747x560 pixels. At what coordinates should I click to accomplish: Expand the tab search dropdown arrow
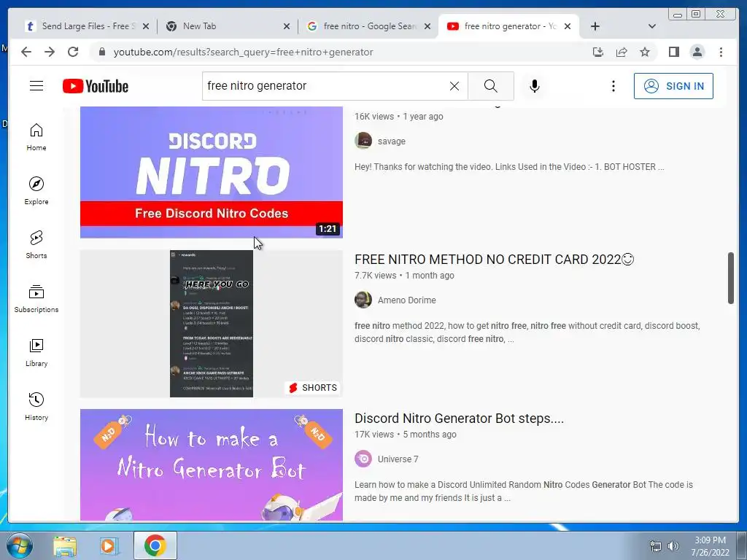pyautogui.click(x=652, y=26)
